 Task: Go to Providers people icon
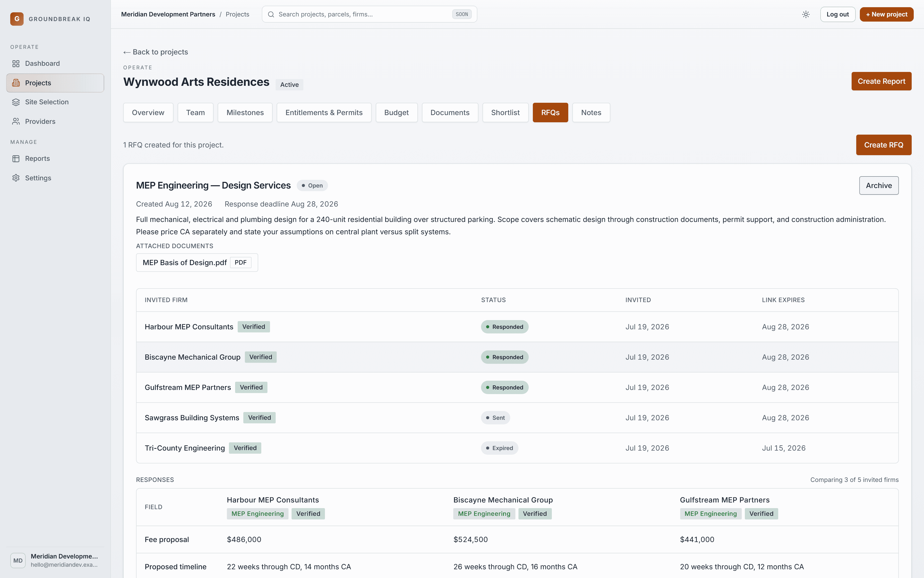click(16, 122)
